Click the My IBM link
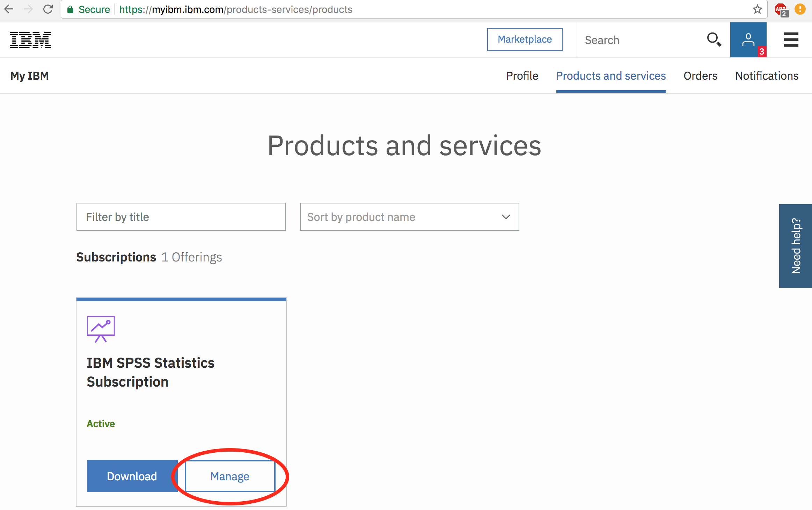 coord(30,76)
